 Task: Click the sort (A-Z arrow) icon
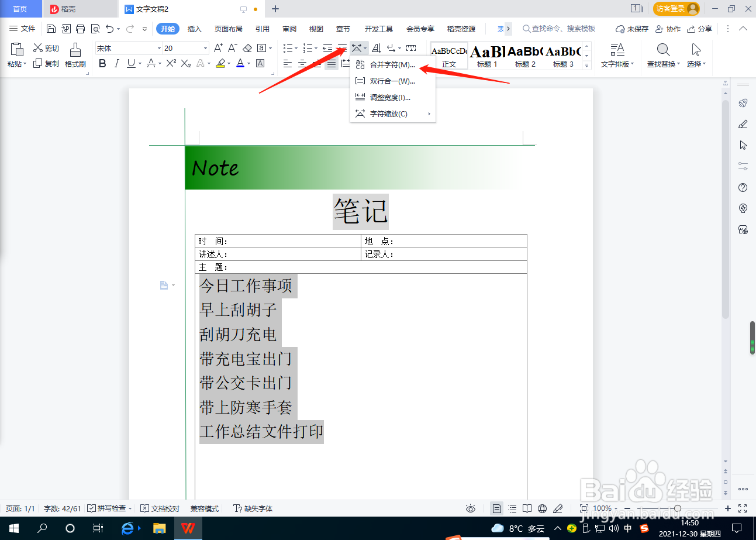tap(377, 48)
